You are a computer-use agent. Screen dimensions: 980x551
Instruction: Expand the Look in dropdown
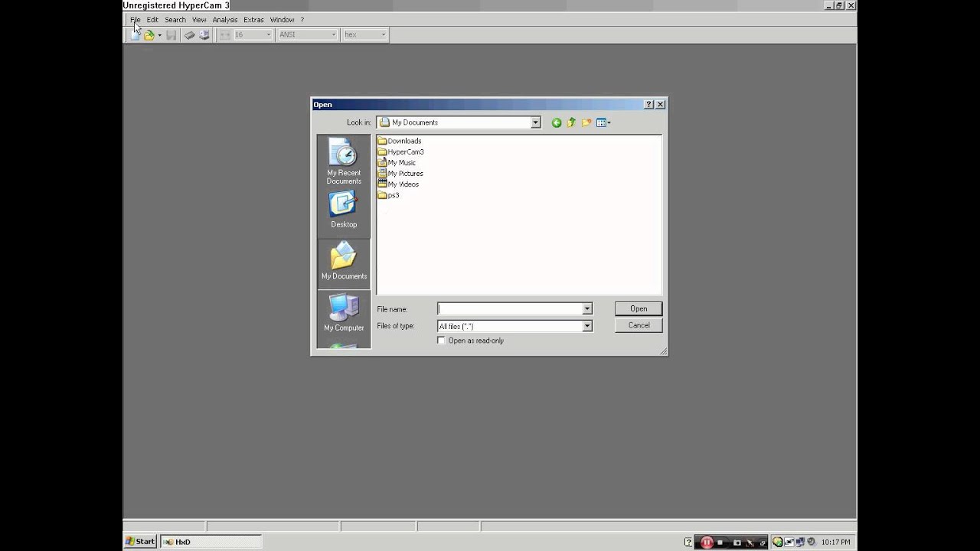tap(535, 122)
